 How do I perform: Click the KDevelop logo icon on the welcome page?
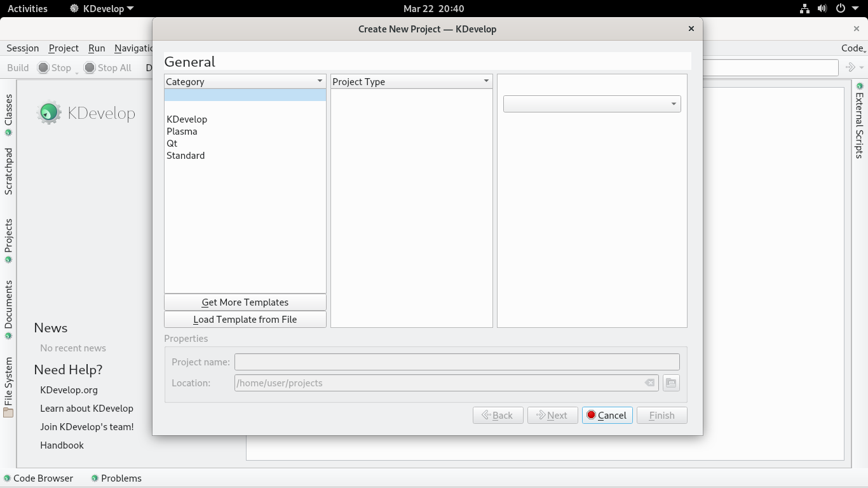point(49,112)
